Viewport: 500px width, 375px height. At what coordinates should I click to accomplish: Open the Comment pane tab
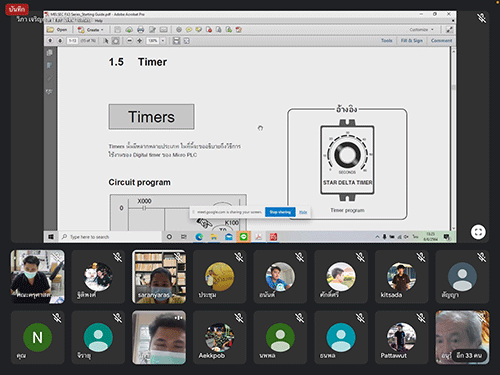pos(441,41)
